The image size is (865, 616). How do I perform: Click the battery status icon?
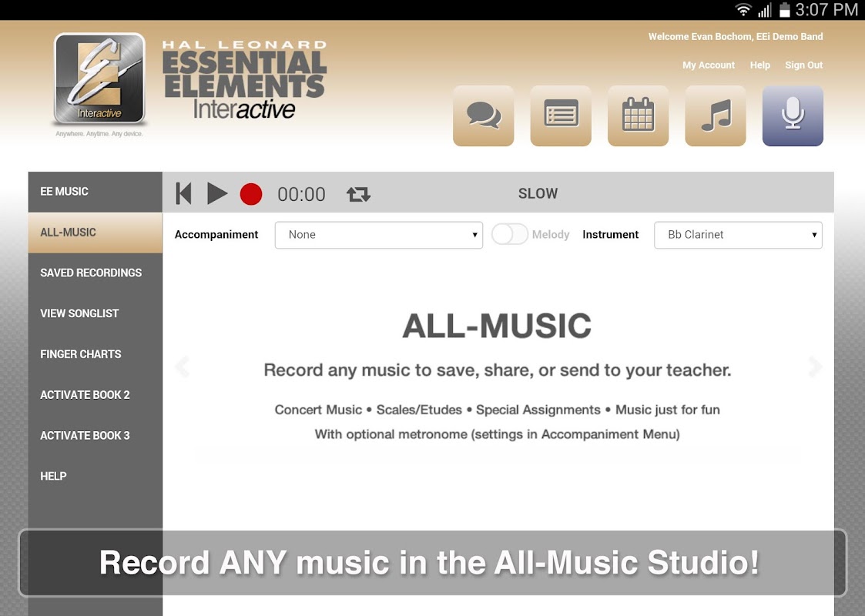(x=784, y=9)
